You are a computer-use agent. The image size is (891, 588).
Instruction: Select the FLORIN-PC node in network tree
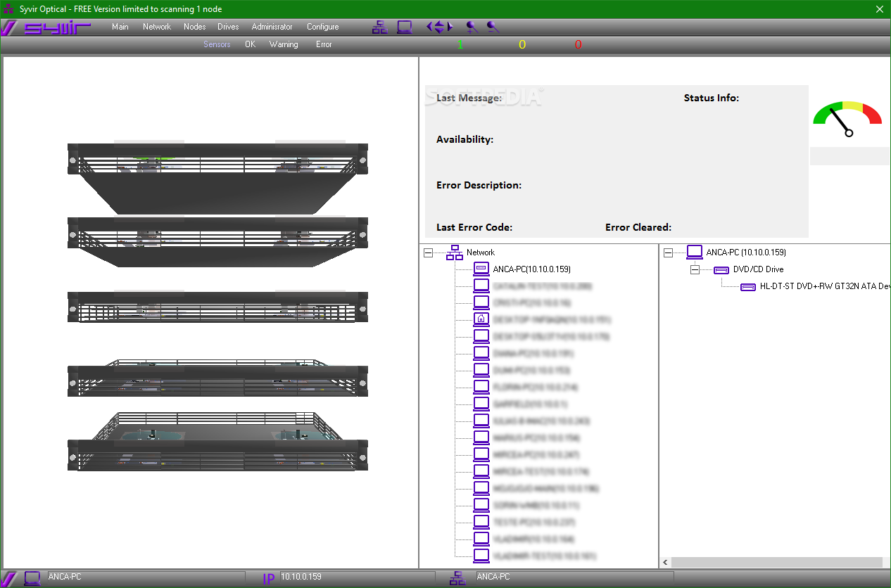(x=535, y=387)
